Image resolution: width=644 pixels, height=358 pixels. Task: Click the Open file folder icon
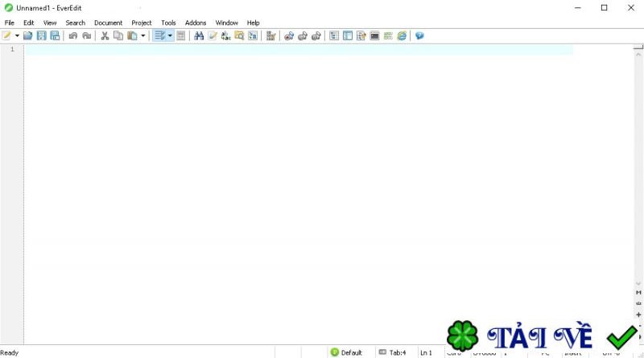(x=28, y=35)
